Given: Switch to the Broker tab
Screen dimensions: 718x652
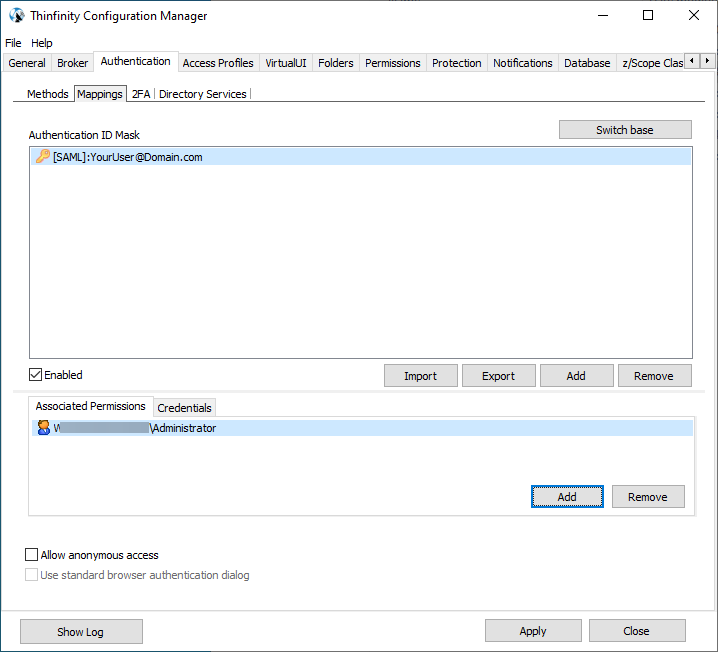Looking at the screenshot, I should [72, 63].
